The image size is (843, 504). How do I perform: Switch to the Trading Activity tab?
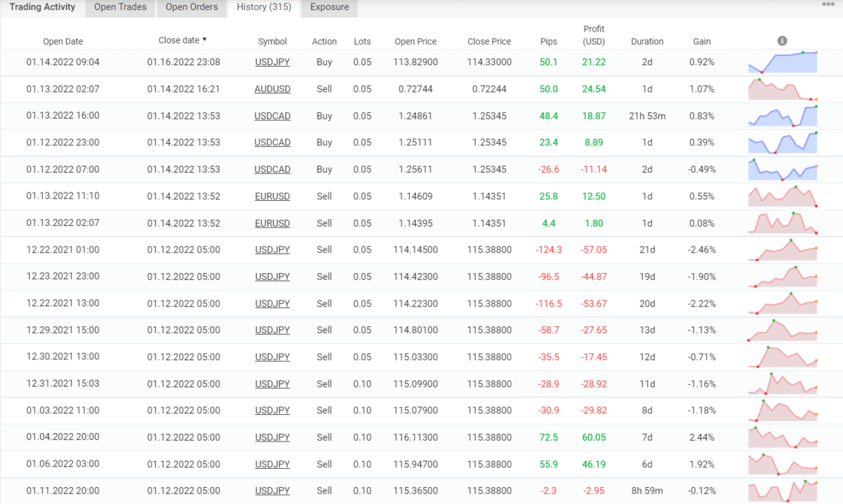(x=42, y=8)
